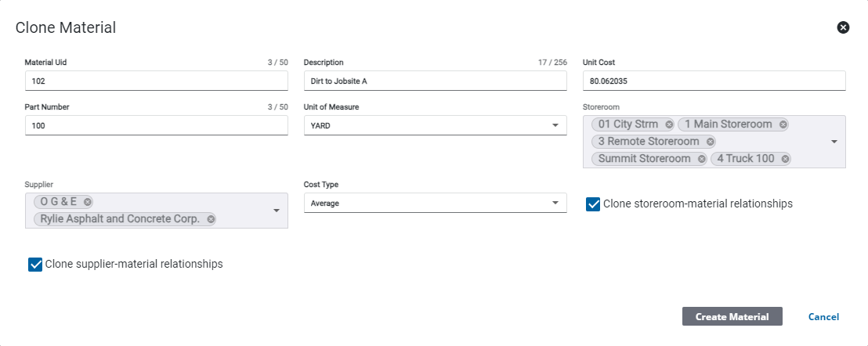The width and height of the screenshot is (868, 346).
Task: Select the Part Number field
Action: pyautogui.click(x=156, y=125)
